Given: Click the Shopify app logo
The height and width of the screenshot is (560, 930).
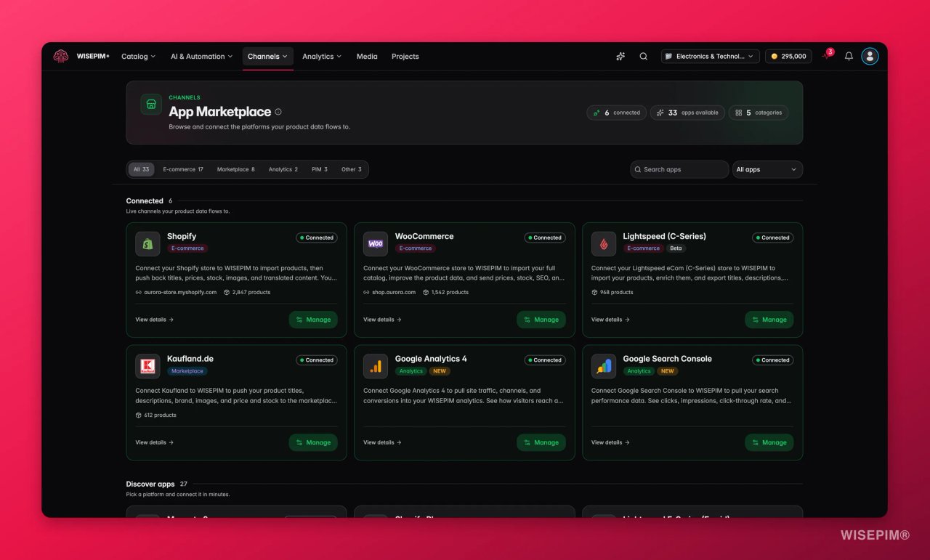Looking at the screenshot, I should pos(147,244).
